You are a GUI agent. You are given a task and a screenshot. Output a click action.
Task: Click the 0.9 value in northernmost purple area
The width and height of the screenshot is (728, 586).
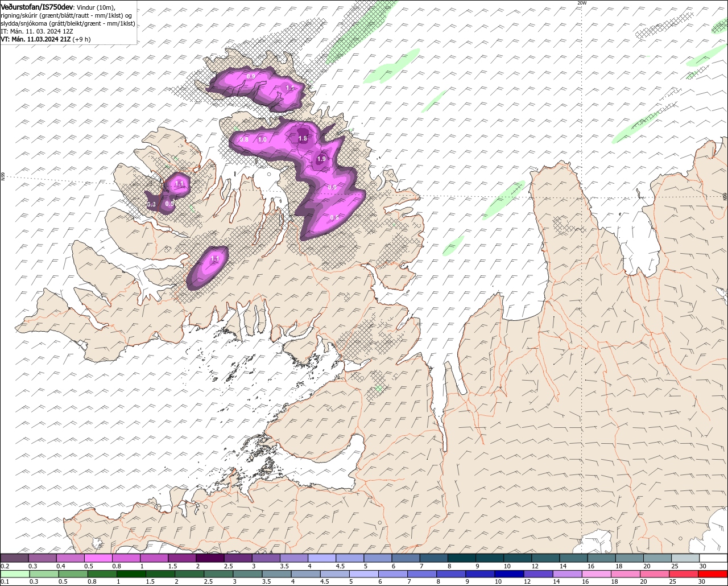pos(251,76)
